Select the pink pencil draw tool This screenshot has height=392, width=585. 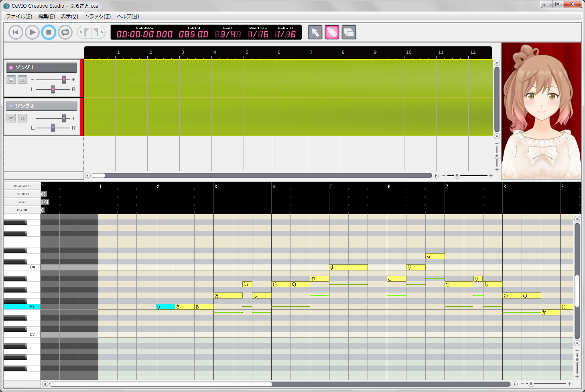[332, 32]
